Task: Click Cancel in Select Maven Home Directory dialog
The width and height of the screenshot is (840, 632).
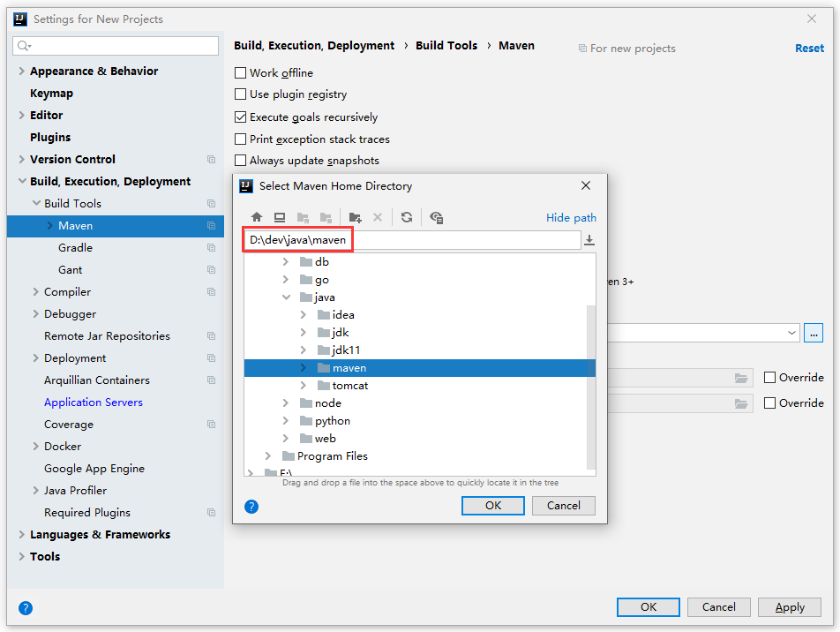Action: tap(564, 506)
